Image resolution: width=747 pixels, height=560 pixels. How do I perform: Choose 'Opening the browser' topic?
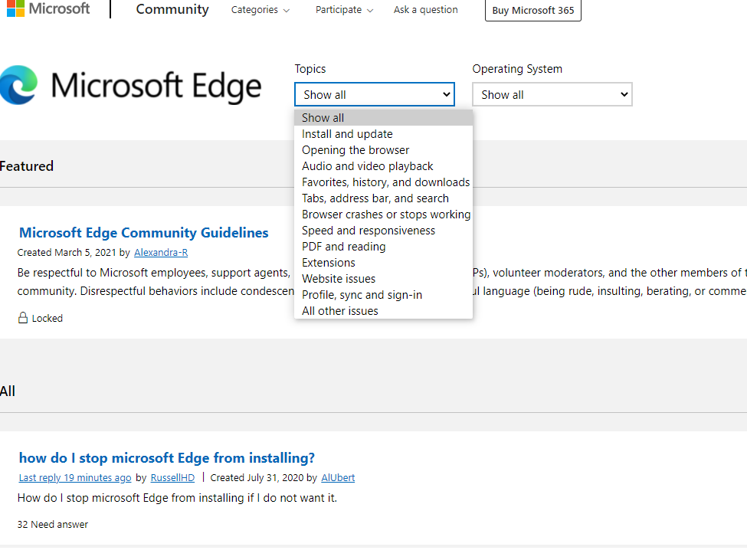[384, 150]
